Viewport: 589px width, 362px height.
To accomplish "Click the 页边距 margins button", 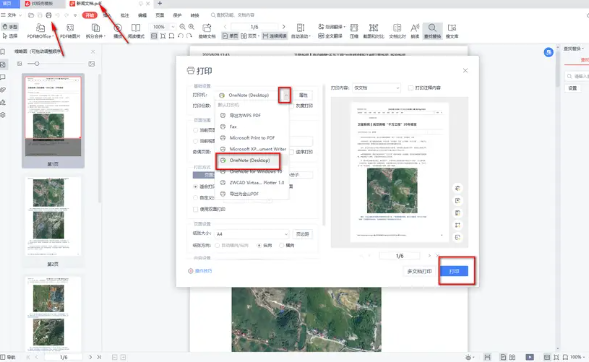I will click(302, 234).
